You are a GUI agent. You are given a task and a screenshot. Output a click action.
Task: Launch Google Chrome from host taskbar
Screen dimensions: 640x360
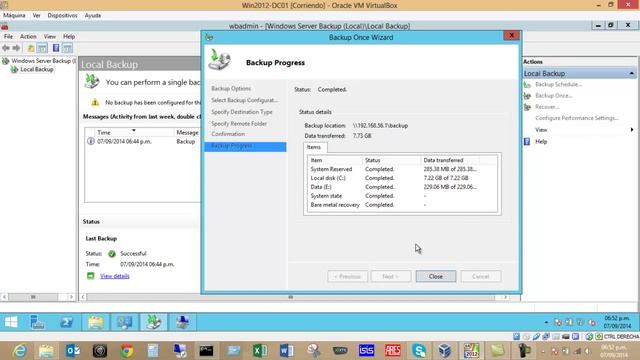(127, 351)
